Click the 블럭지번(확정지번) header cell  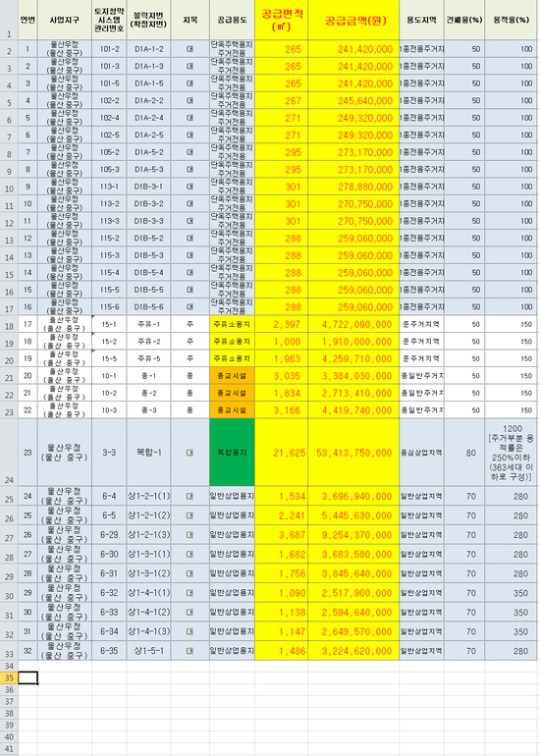click(x=149, y=20)
